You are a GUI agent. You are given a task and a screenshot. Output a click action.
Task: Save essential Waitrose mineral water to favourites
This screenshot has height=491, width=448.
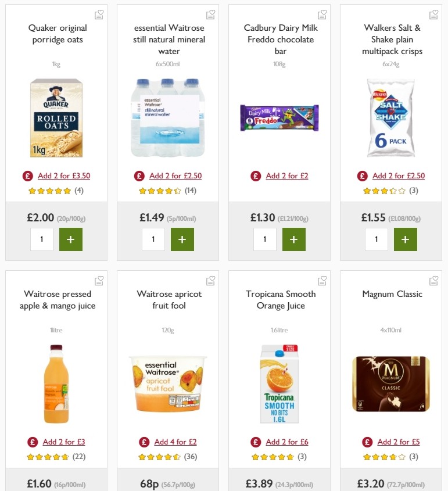point(210,15)
